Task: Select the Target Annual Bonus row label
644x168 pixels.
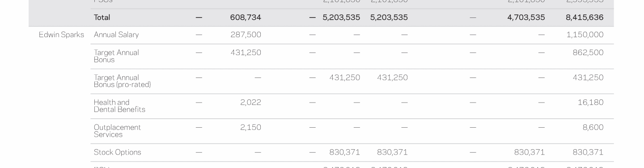Action: 116,56
